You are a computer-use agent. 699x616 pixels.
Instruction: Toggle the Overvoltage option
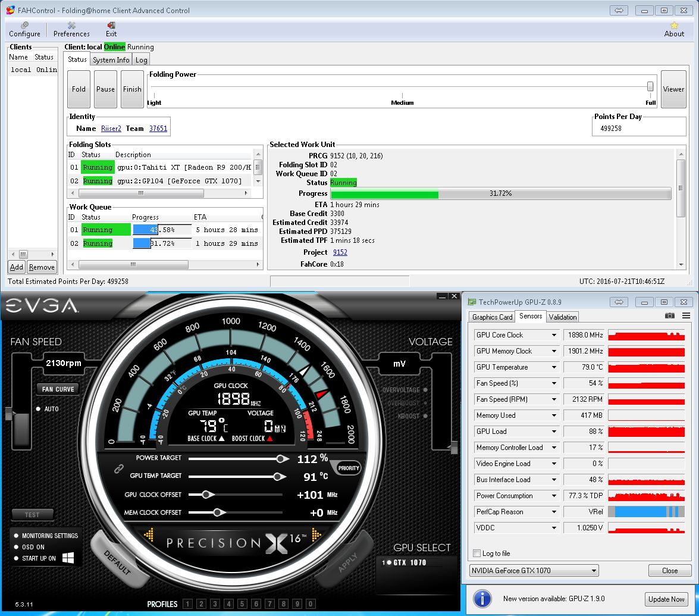tap(425, 390)
